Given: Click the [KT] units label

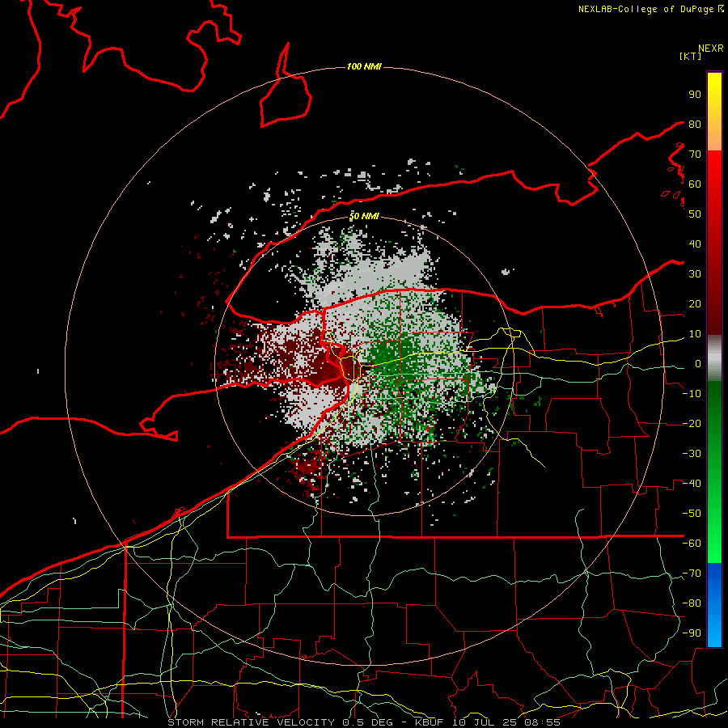Looking at the screenshot, I should point(691,56).
